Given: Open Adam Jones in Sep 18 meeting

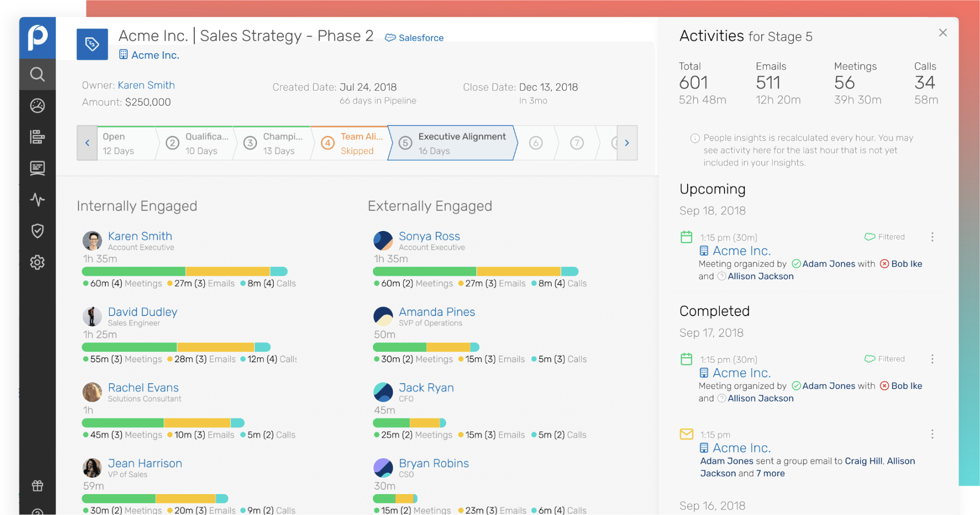Looking at the screenshot, I should tap(828, 264).
